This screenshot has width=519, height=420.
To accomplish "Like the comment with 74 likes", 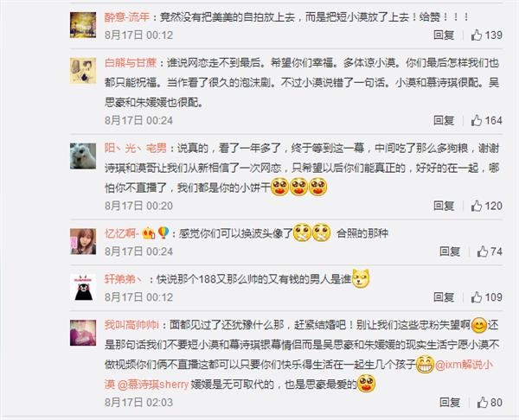I will (x=490, y=251).
